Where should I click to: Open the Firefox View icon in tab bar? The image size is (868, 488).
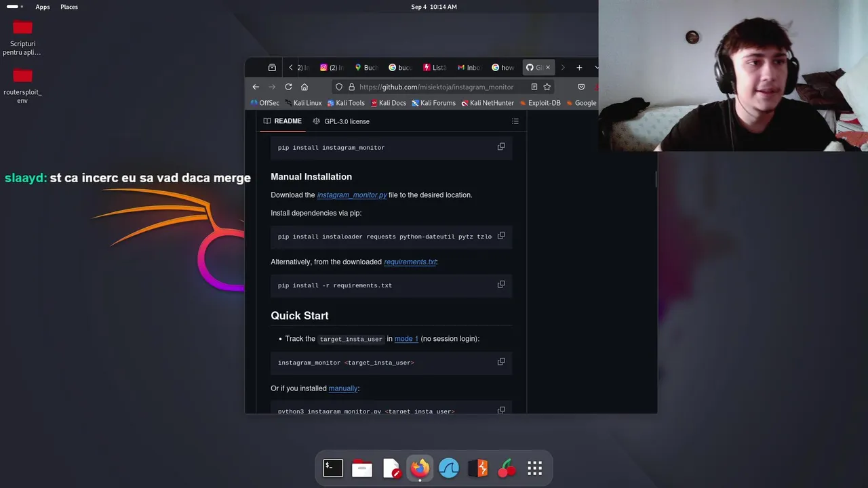tap(272, 68)
